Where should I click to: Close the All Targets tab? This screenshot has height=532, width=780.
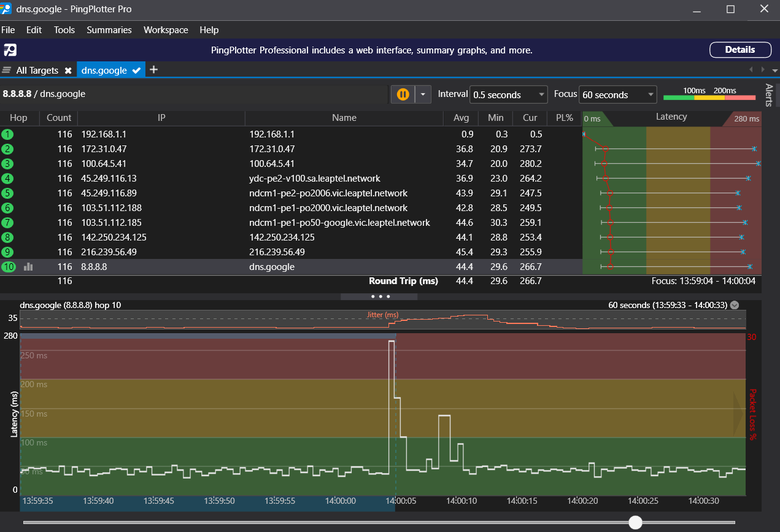click(68, 71)
